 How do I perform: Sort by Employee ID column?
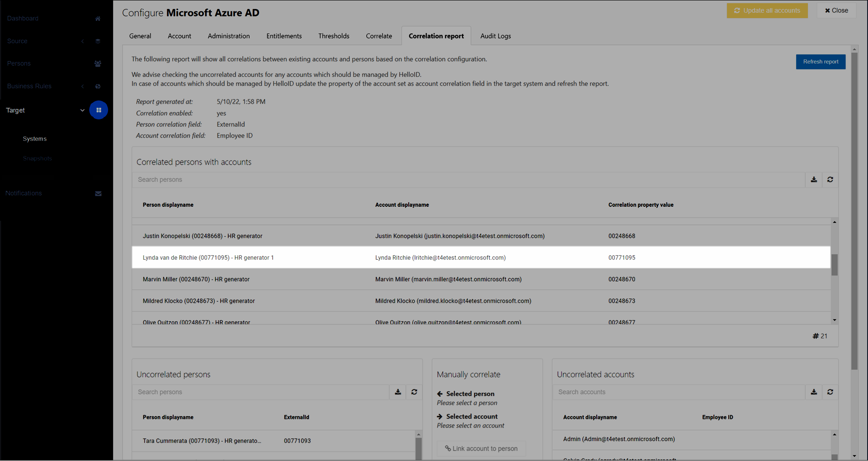point(717,418)
